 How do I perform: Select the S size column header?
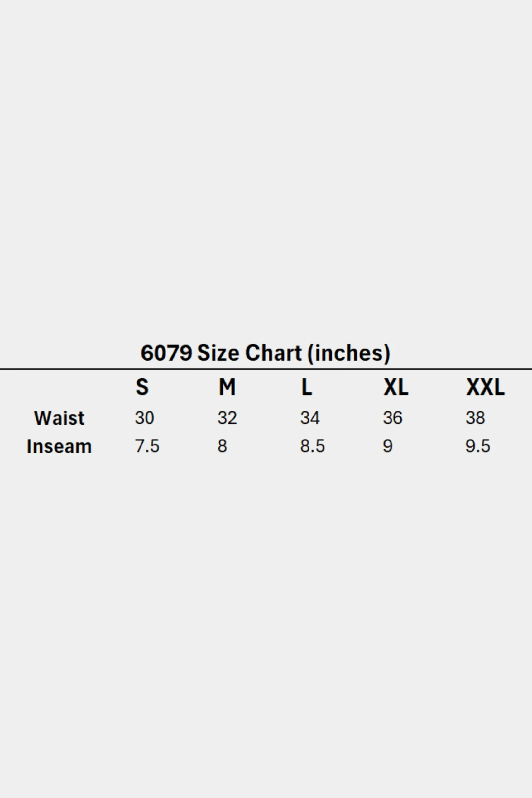point(142,387)
